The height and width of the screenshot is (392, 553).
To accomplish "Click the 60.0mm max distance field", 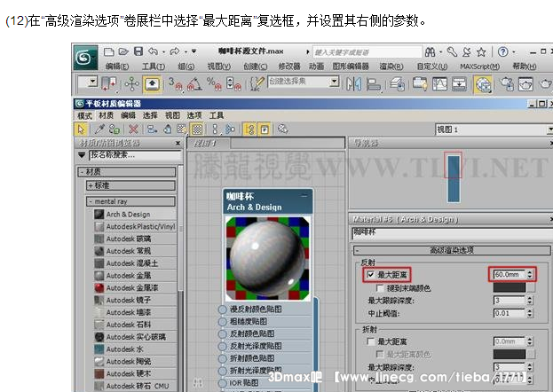I will coord(509,274).
